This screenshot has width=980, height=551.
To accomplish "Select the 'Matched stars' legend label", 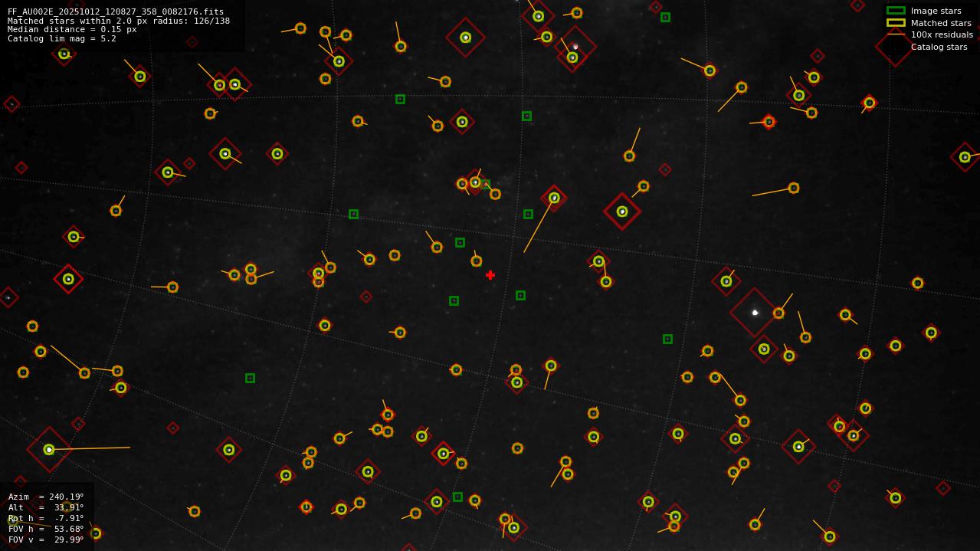I will tap(941, 23).
